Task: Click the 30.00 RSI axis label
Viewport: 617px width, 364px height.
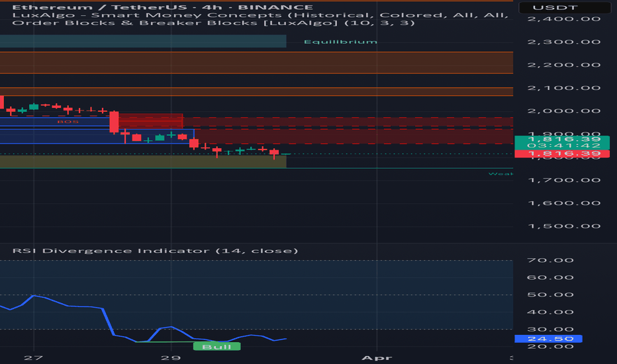Action: [550, 330]
